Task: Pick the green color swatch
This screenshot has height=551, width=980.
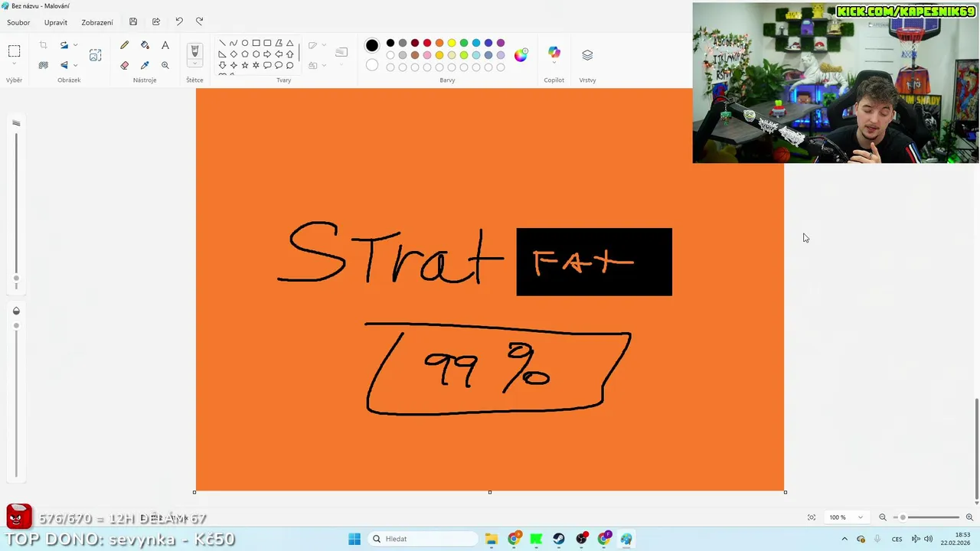Action: coord(464,43)
